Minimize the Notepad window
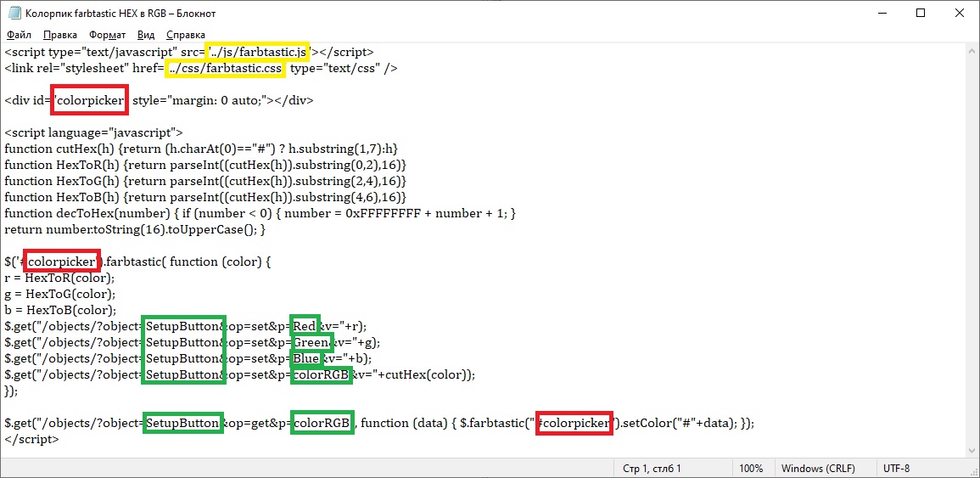Image resolution: width=980 pixels, height=478 pixels. pos(881,14)
